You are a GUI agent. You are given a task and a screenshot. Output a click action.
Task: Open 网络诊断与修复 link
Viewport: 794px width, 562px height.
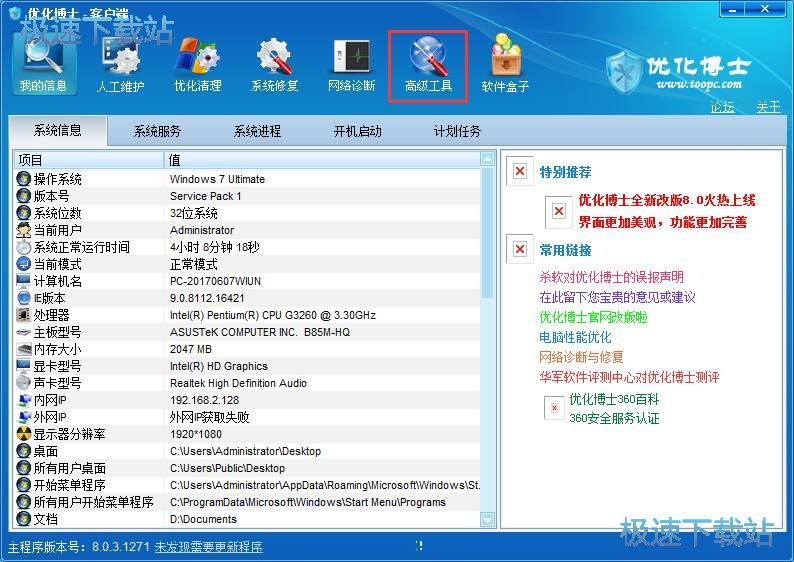[x=581, y=357]
